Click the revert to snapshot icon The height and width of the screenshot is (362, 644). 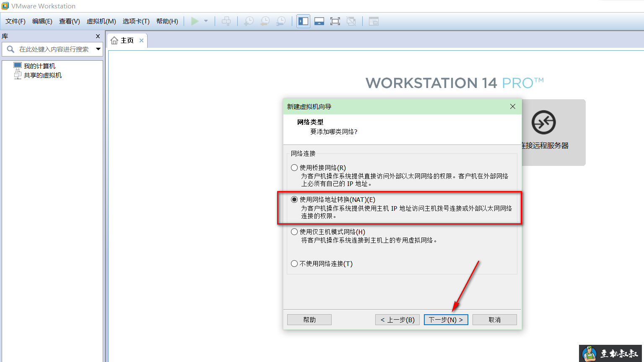click(x=265, y=21)
